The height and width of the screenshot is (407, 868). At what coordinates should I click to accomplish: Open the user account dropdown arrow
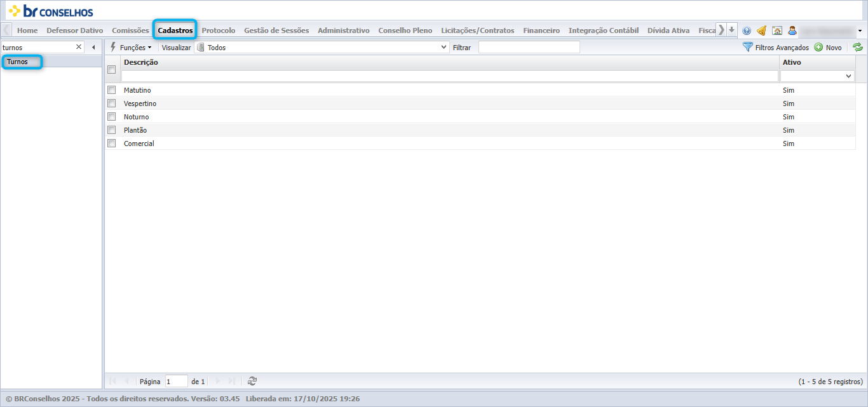point(860,30)
